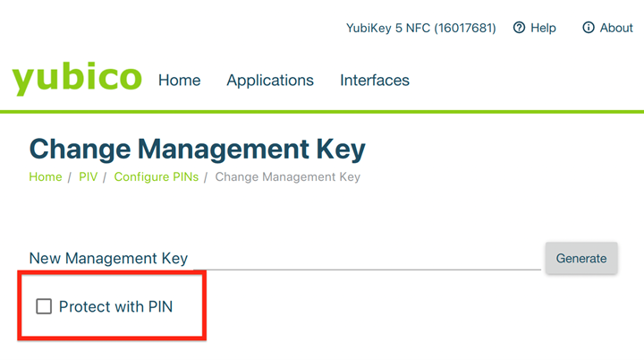644x360 pixels.
Task: Focus the New Management Key input field
Action: (x=367, y=258)
